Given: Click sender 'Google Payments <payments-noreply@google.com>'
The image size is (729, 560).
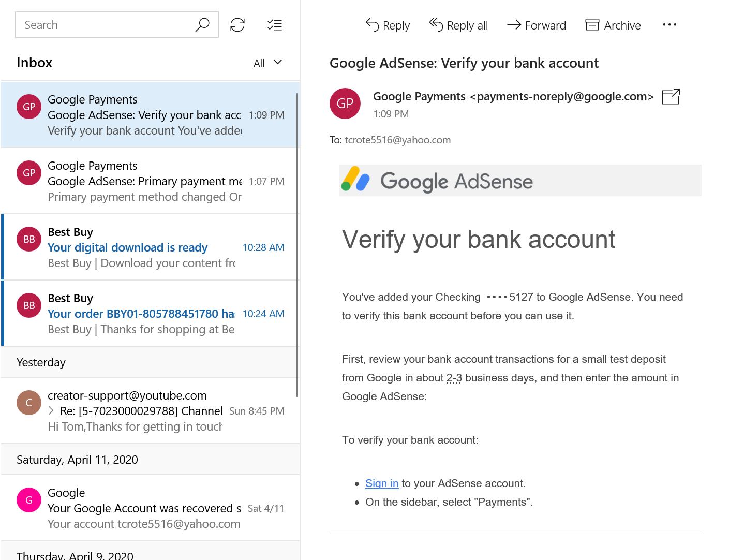Looking at the screenshot, I should click(x=513, y=96).
